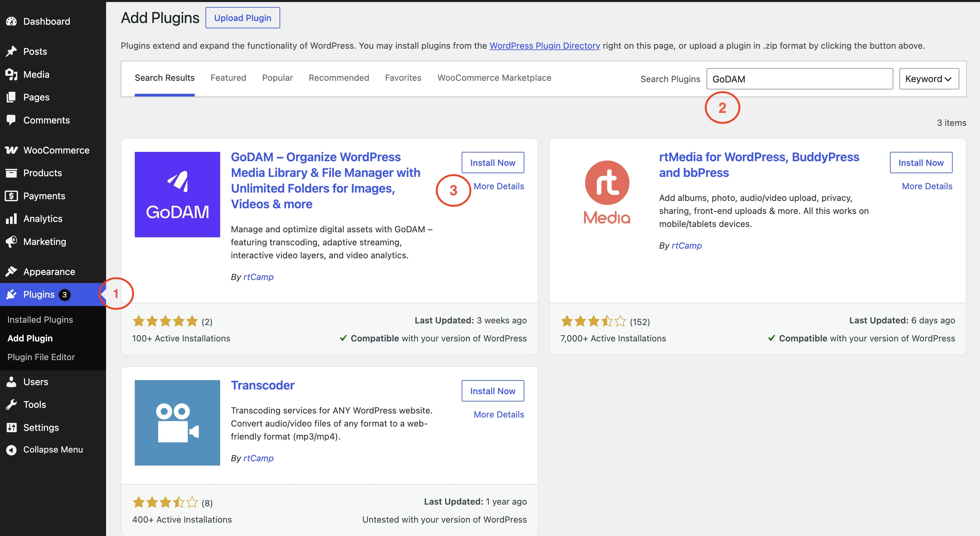Click the GoDAM five-star rating
Screen dimensions: 980x536
(x=165, y=321)
